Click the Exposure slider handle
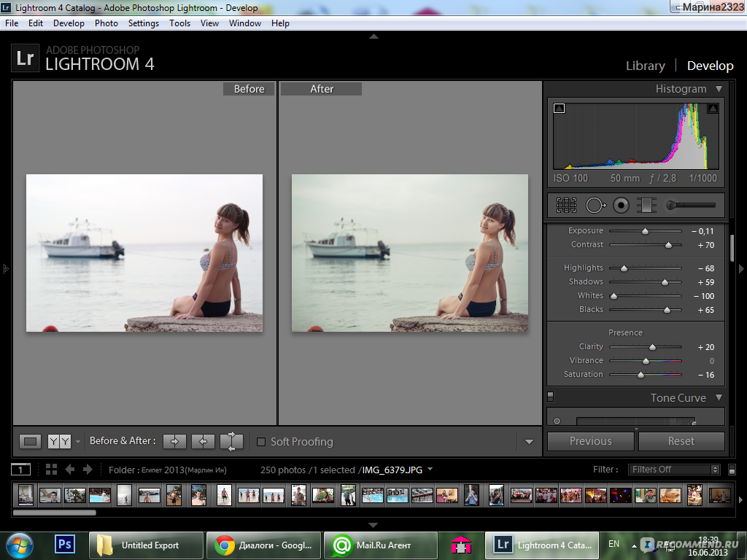This screenshot has height=560, width=747. click(645, 231)
